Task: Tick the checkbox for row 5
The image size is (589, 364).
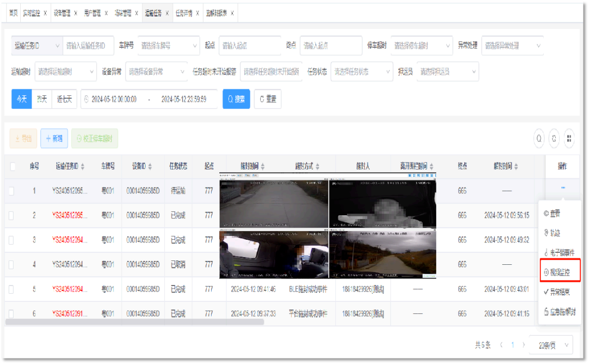Action: tap(11, 289)
